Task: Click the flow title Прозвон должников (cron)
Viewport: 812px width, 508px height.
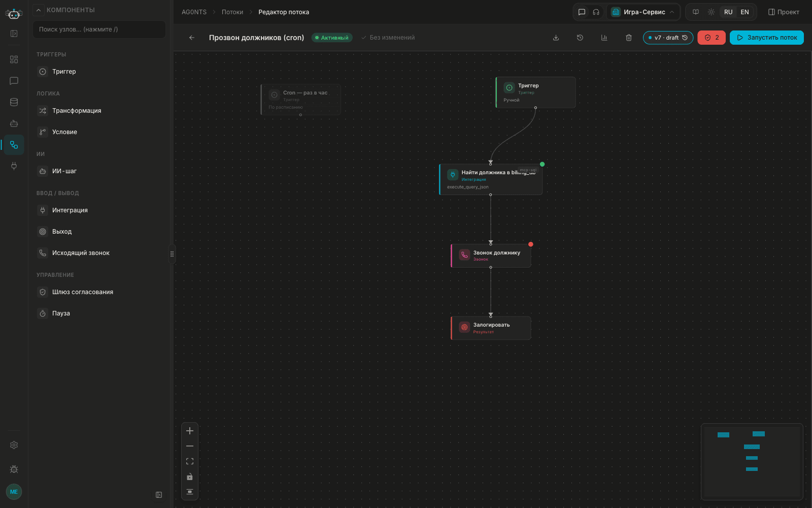Action: [256, 38]
